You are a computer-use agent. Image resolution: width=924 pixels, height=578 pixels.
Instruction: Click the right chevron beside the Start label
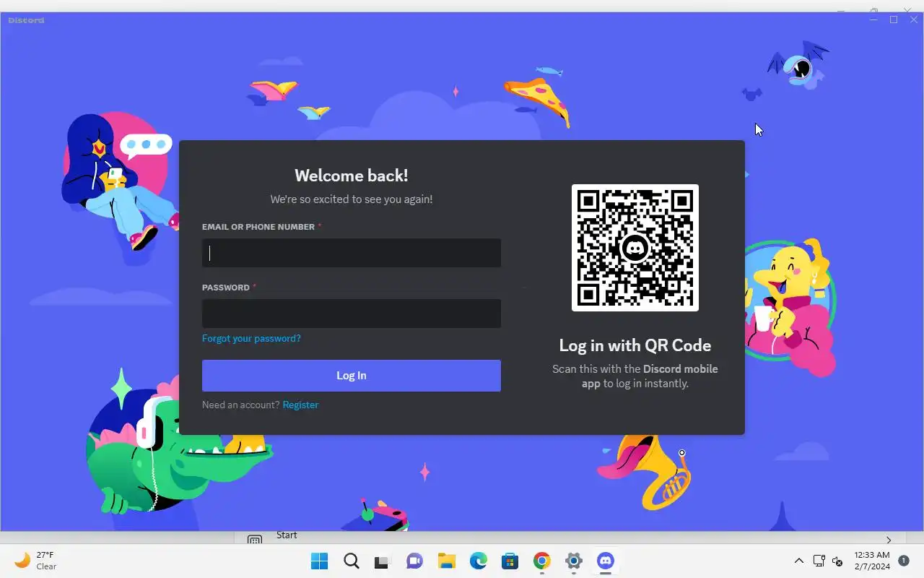889,540
